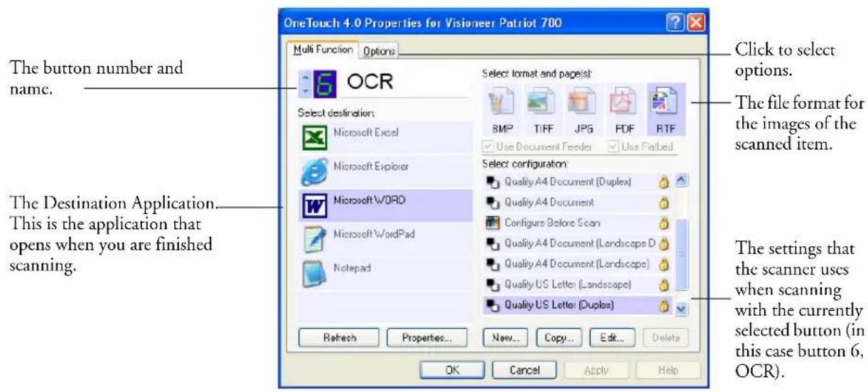This screenshot has height=392, width=868.
Task: Click the Delete configuration button
Action: [665, 337]
